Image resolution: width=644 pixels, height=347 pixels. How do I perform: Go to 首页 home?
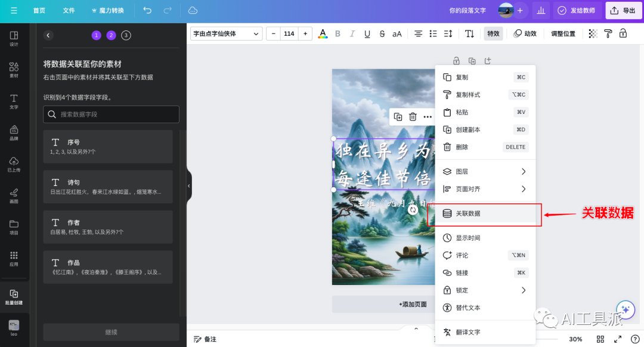click(39, 11)
